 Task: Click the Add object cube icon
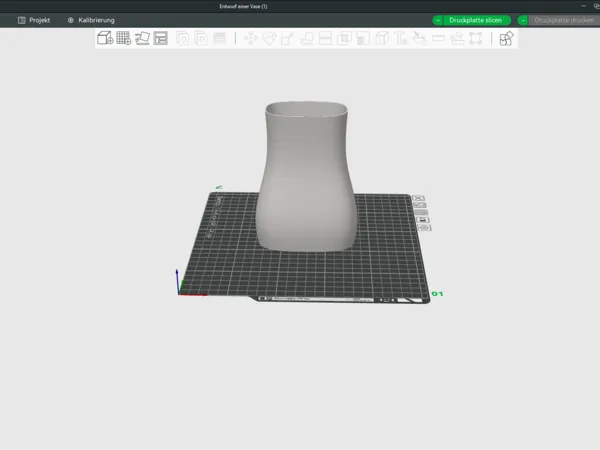coord(105,38)
